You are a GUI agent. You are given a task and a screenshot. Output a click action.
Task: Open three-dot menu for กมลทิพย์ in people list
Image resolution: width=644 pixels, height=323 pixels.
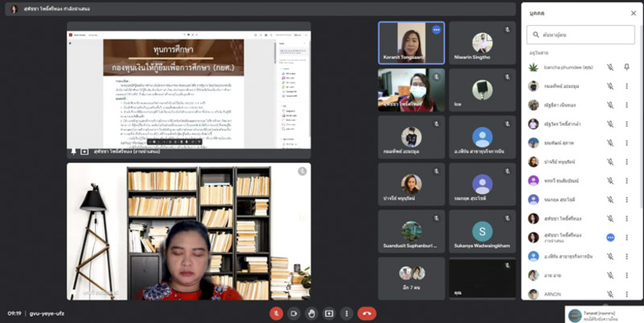click(x=627, y=86)
